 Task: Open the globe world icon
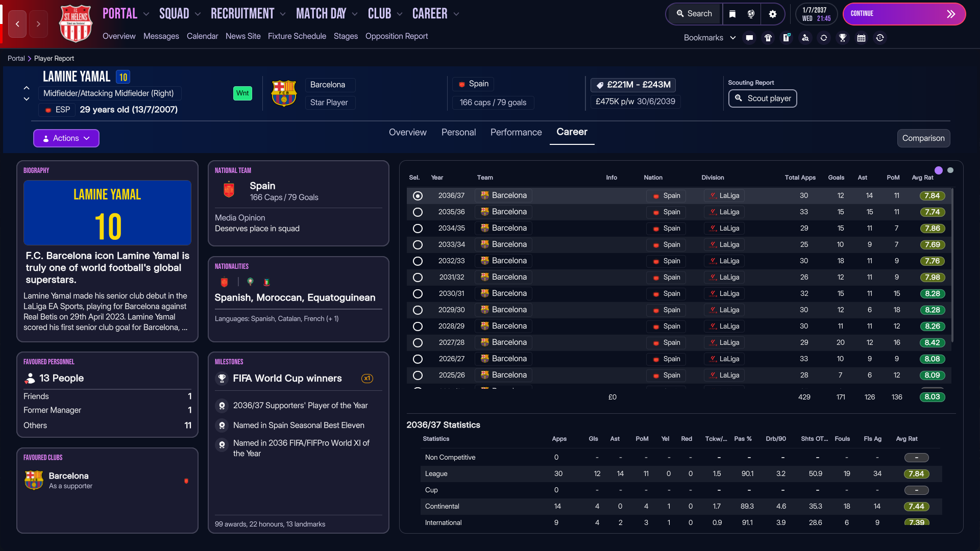coord(751,14)
